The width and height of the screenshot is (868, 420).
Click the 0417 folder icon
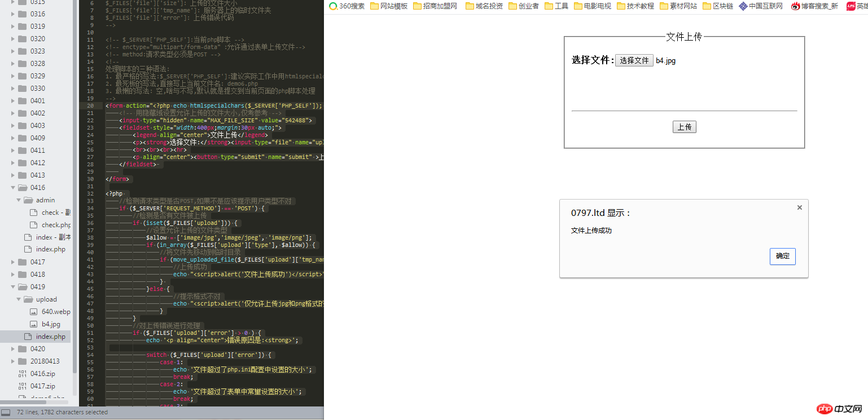coord(23,262)
